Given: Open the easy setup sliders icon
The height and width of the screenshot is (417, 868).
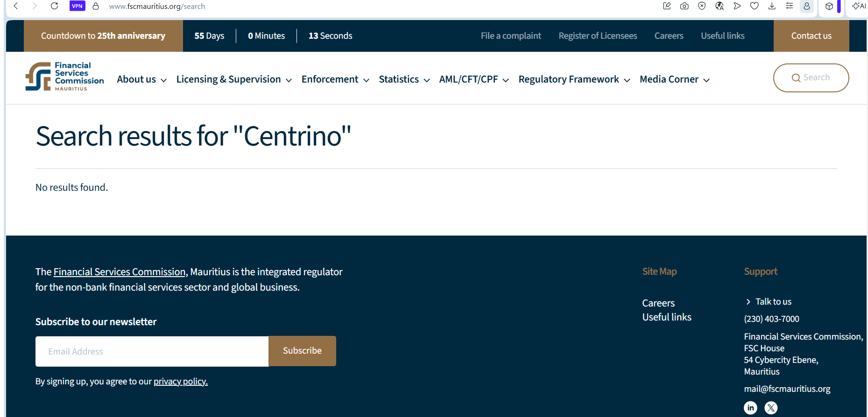Looking at the screenshot, I should (790, 6).
